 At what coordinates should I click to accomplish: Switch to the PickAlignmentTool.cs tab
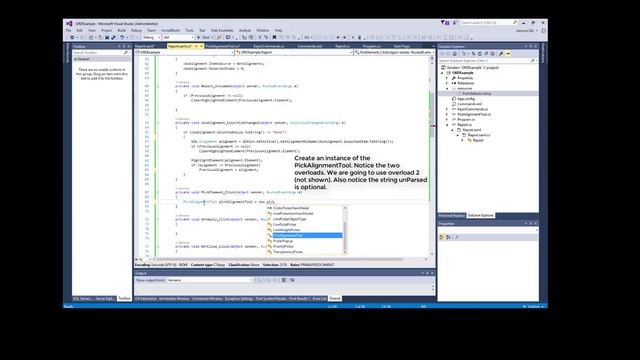(x=223, y=46)
